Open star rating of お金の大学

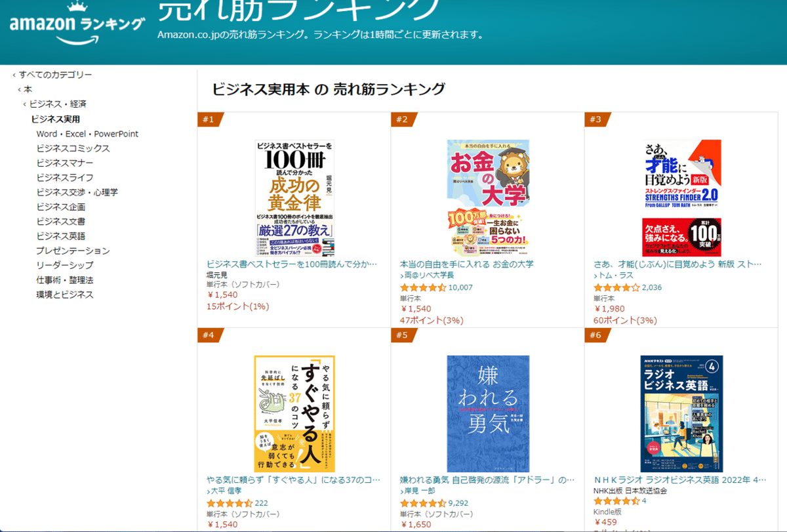(x=423, y=287)
